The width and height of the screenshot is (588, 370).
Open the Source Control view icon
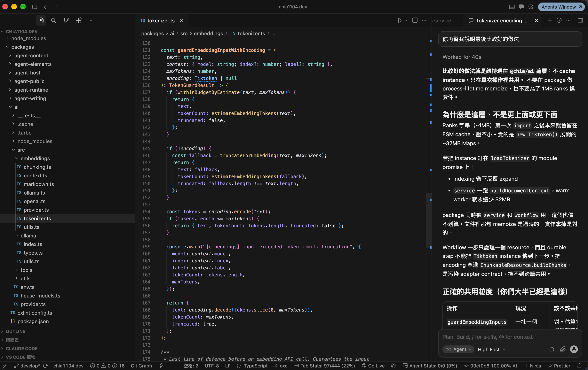coord(66,20)
